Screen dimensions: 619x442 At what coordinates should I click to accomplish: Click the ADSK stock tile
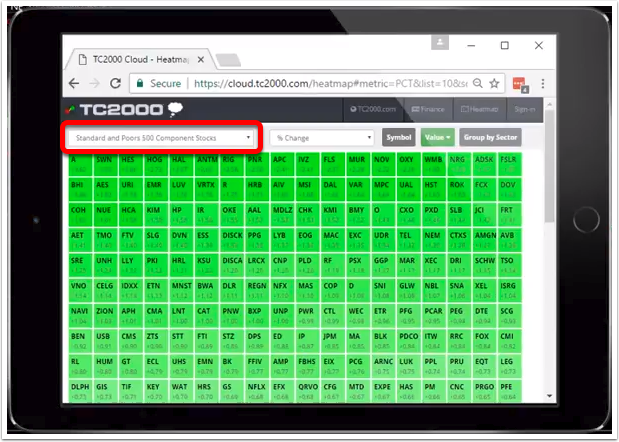[484, 165]
